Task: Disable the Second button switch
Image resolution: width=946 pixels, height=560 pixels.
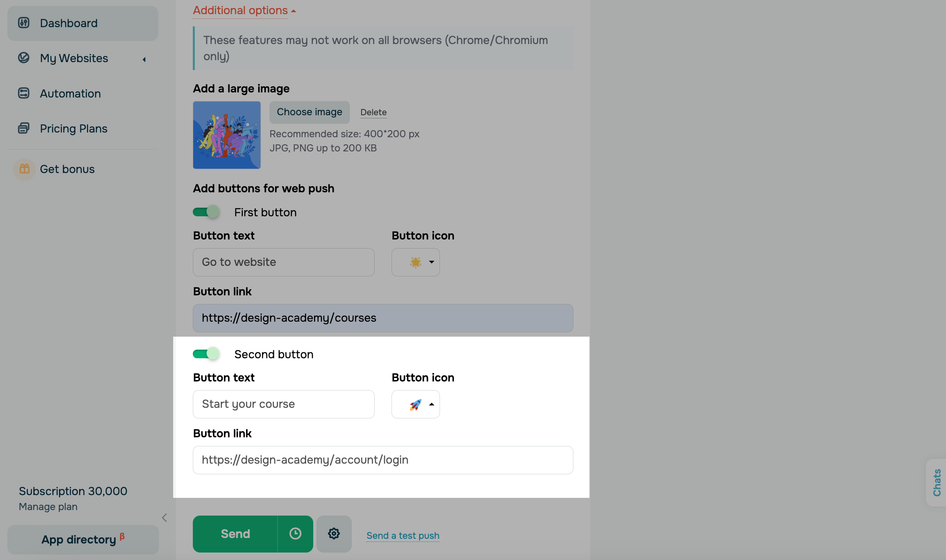Action: (206, 354)
